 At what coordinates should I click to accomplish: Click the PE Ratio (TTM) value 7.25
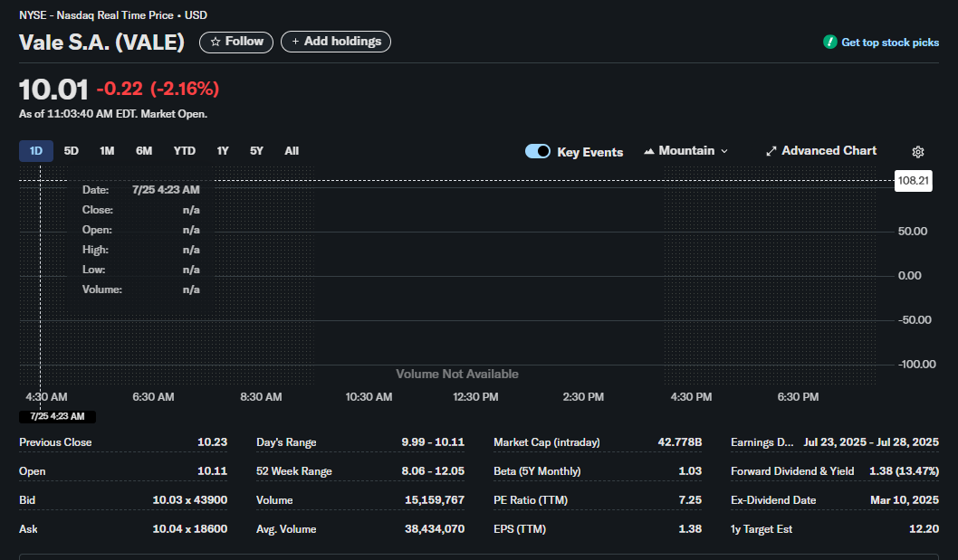690,499
